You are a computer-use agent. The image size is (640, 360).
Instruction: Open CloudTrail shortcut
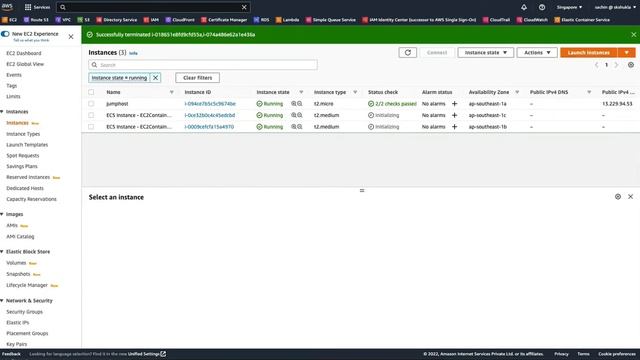(x=496, y=20)
